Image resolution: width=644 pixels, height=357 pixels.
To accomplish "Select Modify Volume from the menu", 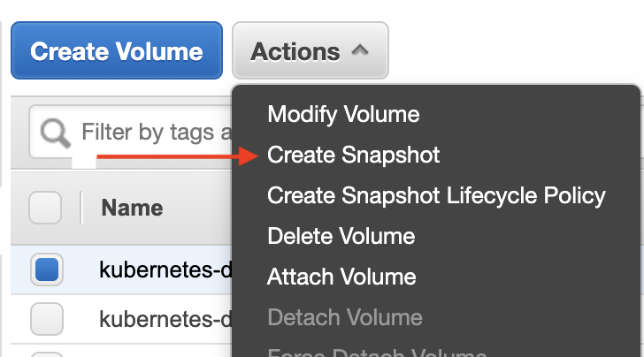I will click(343, 114).
